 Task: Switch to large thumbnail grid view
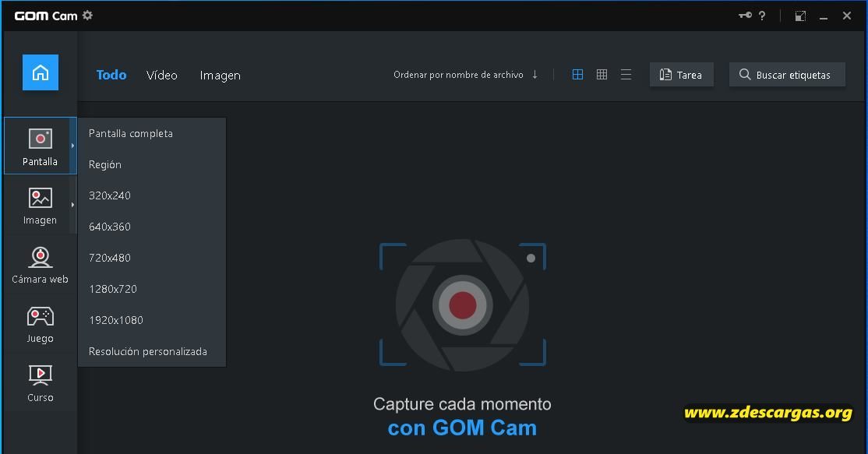[x=577, y=75]
